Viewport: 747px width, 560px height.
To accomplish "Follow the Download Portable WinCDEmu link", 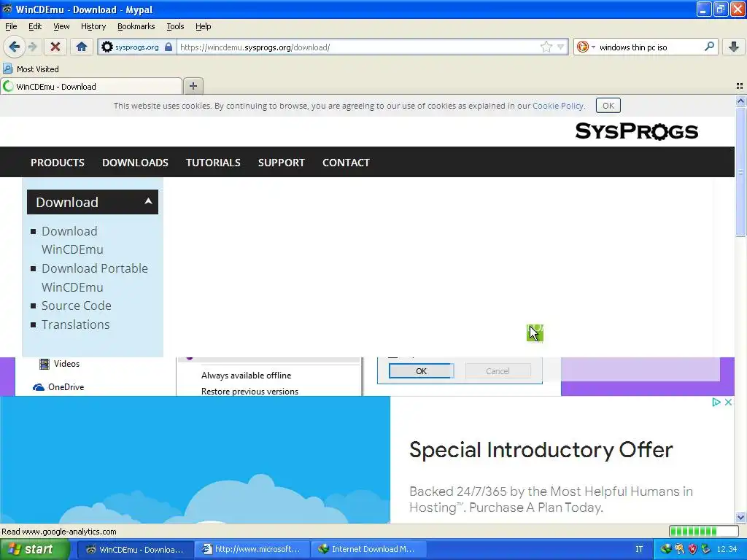I will pos(94,278).
